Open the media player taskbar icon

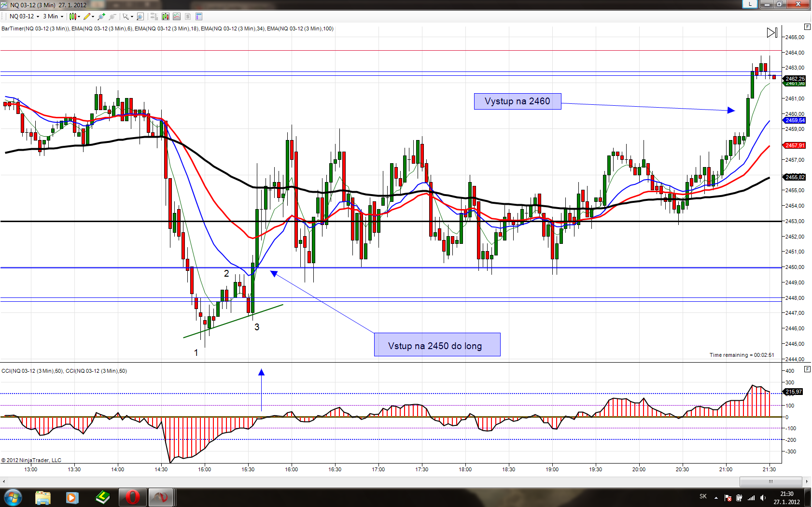pos(72,497)
